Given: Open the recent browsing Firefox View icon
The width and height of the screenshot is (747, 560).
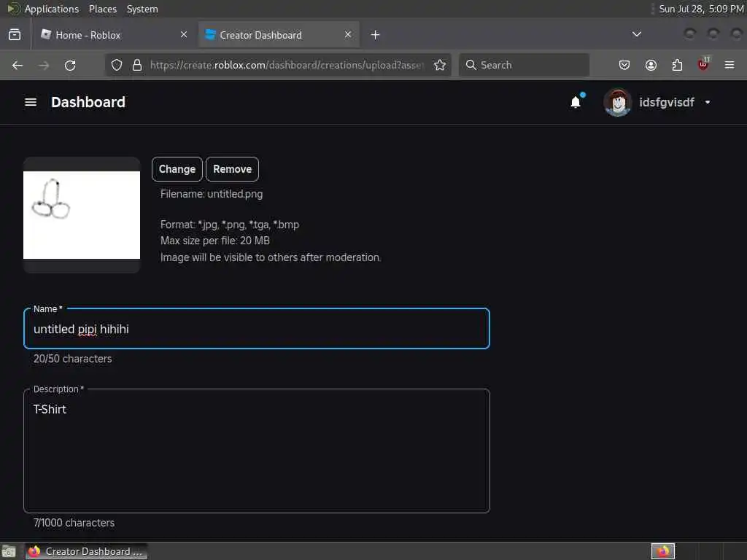Looking at the screenshot, I should pos(15,35).
